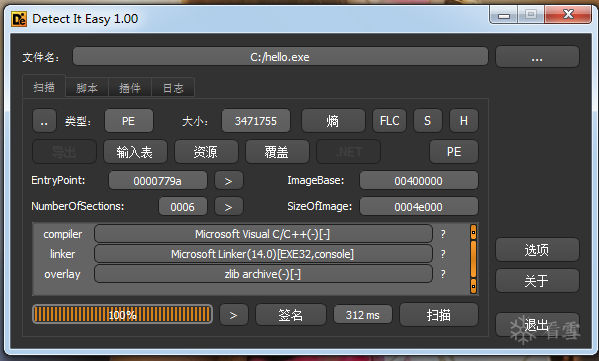Click the arrow button next to NumberOfSections

(x=228, y=207)
